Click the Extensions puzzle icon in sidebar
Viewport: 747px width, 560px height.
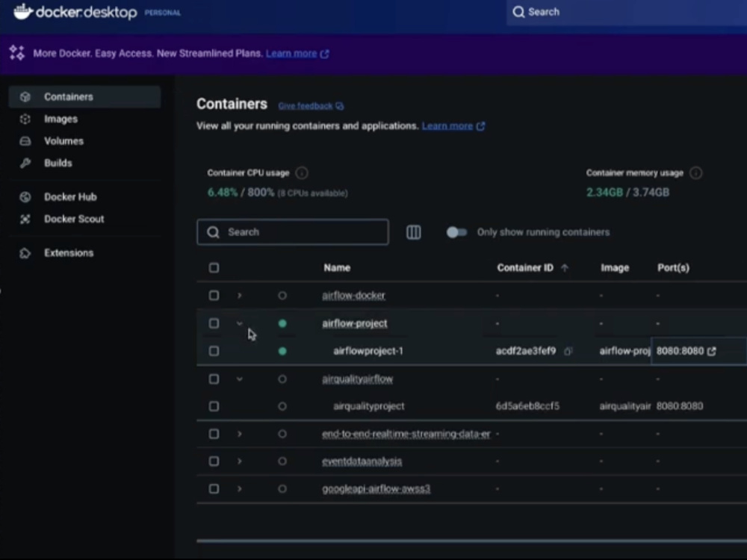25,253
